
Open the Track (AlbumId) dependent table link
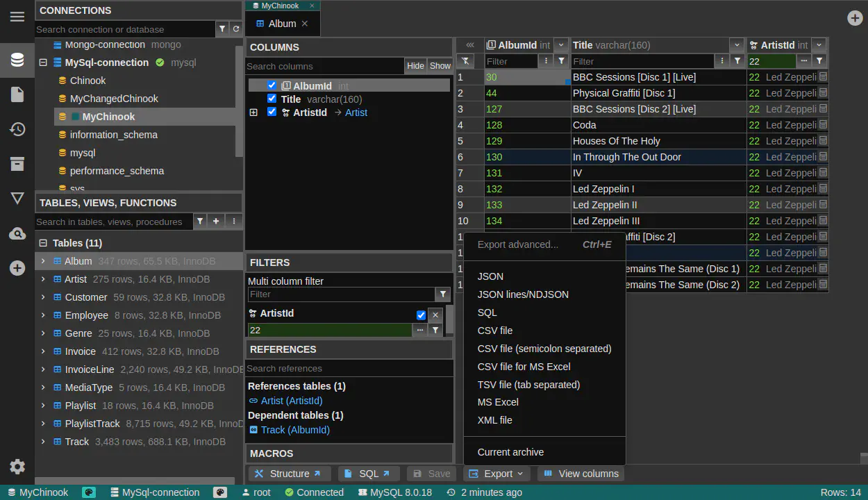pyautogui.click(x=295, y=430)
